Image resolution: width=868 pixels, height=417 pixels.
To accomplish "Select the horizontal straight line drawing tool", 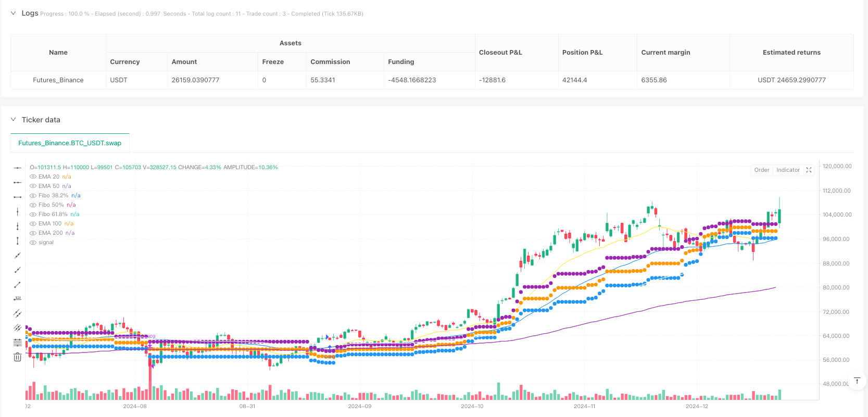I will coord(17,168).
